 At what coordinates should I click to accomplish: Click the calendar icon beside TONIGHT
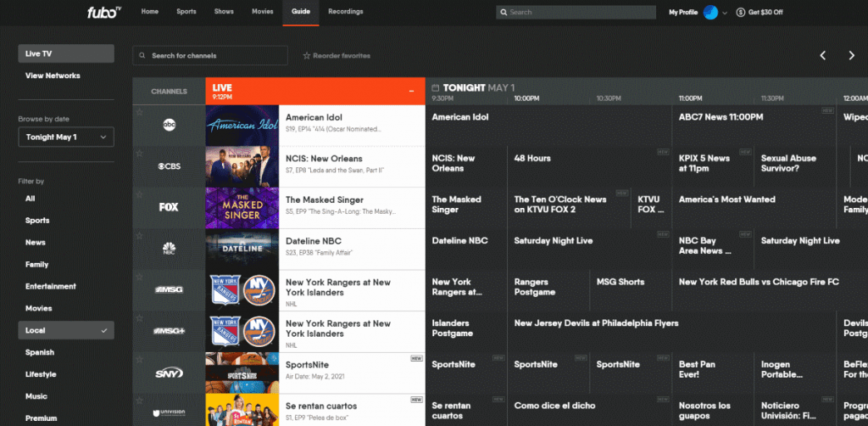click(x=435, y=87)
